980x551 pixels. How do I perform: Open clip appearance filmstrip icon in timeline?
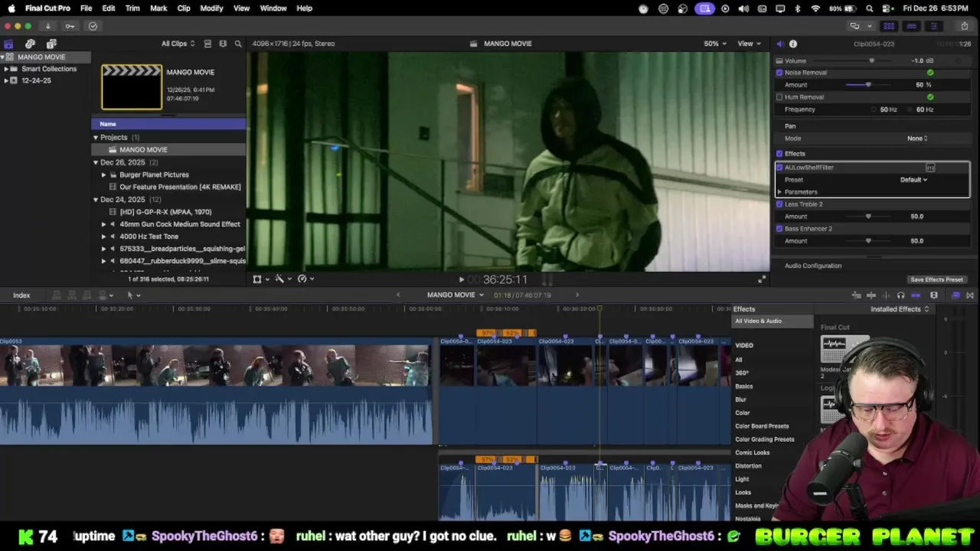click(x=934, y=295)
